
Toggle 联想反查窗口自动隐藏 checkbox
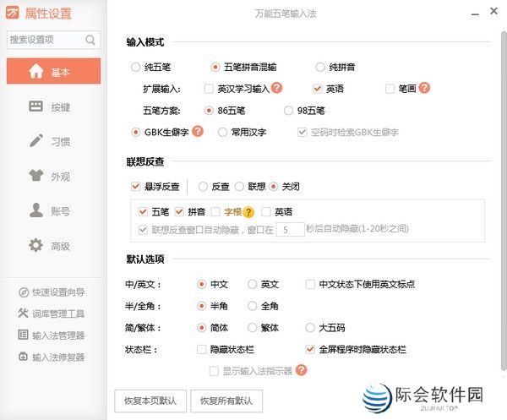(x=143, y=230)
